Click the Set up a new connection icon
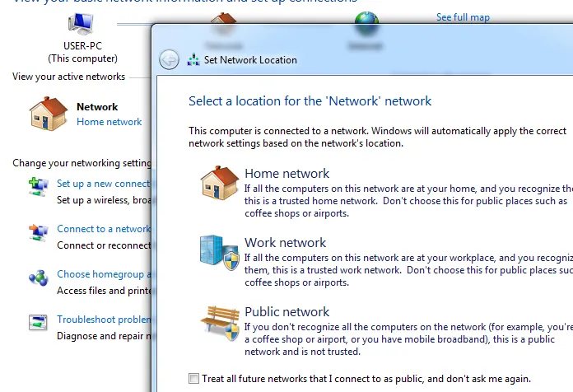Screen dimensions: 573x392 pos(39,186)
